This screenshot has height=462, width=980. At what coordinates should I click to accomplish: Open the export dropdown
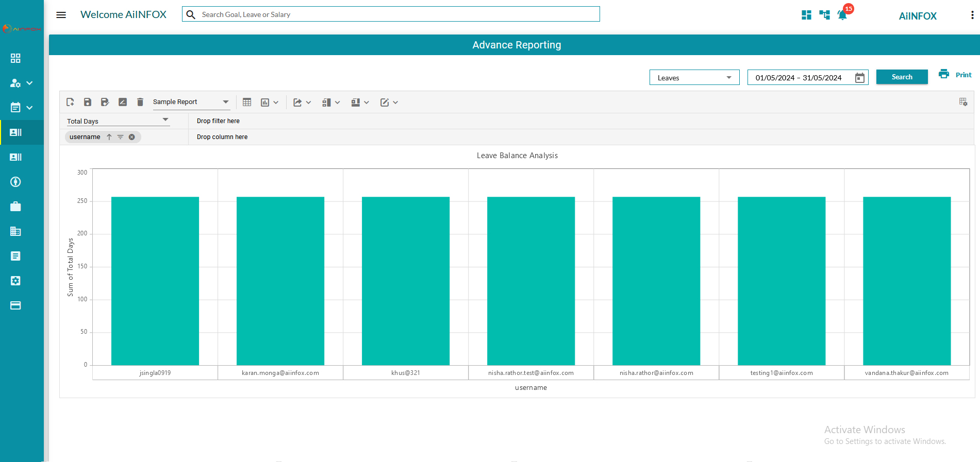point(302,102)
